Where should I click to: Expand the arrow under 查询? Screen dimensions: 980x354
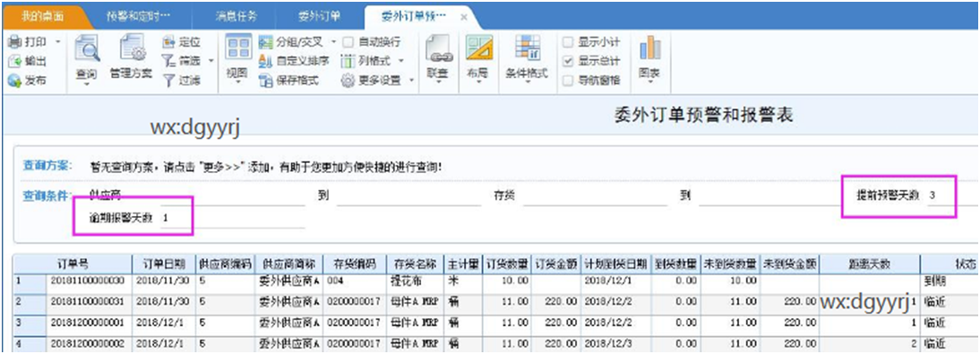(86, 84)
